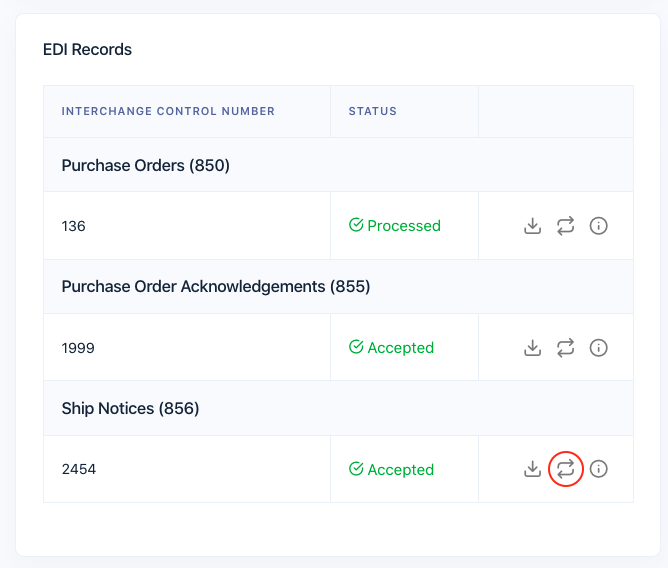The height and width of the screenshot is (568, 668).
Task: Download the acknowledgement record 1999
Action: [x=533, y=348]
